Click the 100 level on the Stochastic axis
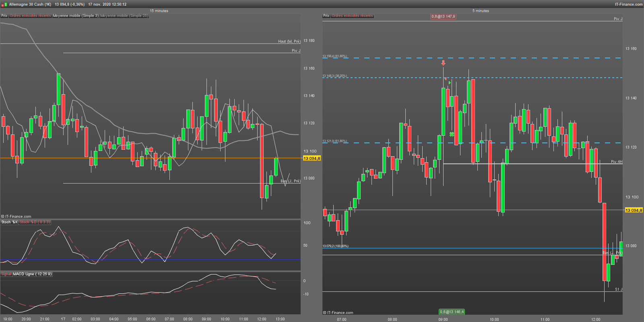The height and width of the screenshot is (322, 644). coord(307,223)
